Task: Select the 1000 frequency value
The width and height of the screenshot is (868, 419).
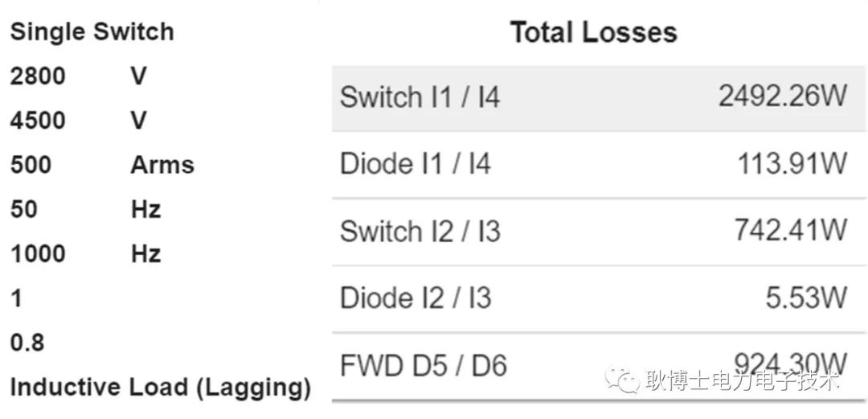Action: [38, 254]
